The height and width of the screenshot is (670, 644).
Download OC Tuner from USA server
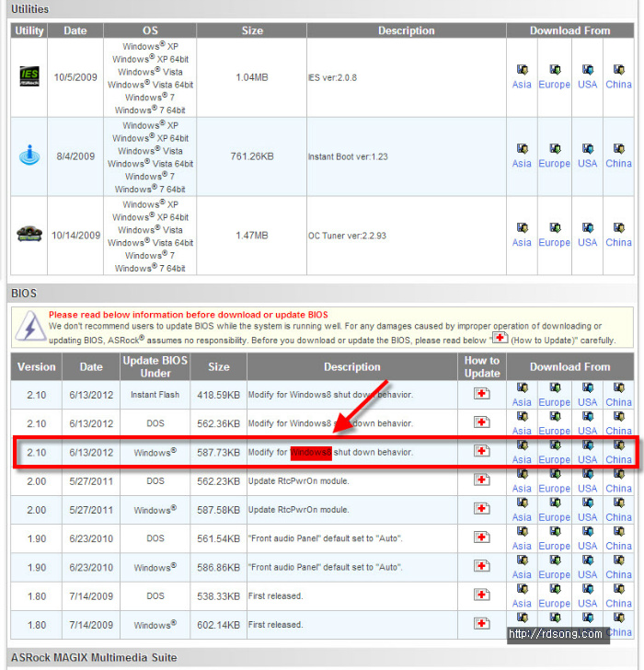point(587,235)
